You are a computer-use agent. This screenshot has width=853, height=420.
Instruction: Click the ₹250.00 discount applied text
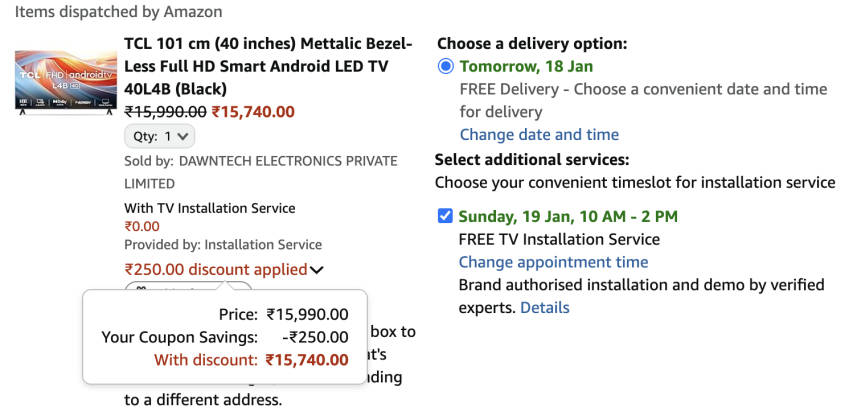(x=215, y=269)
